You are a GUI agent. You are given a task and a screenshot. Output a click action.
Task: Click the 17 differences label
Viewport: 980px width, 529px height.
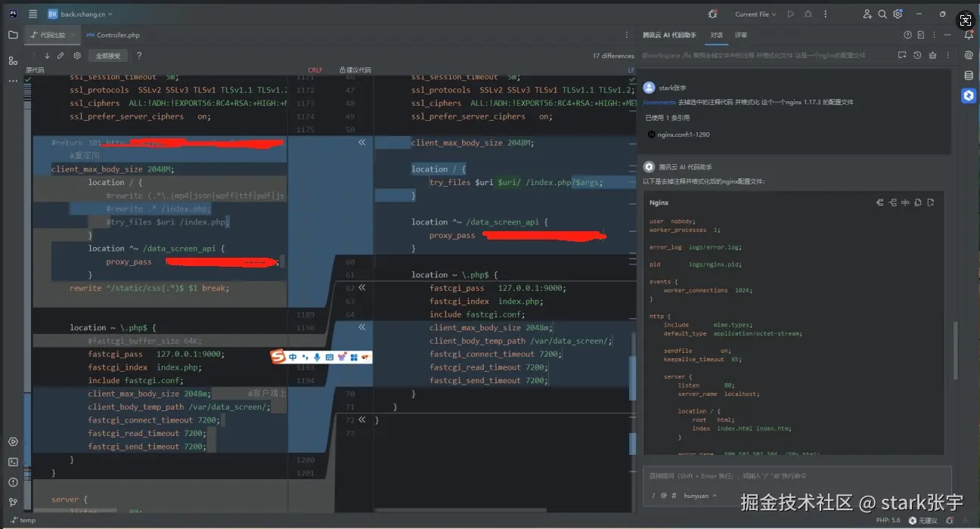click(613, 56)
